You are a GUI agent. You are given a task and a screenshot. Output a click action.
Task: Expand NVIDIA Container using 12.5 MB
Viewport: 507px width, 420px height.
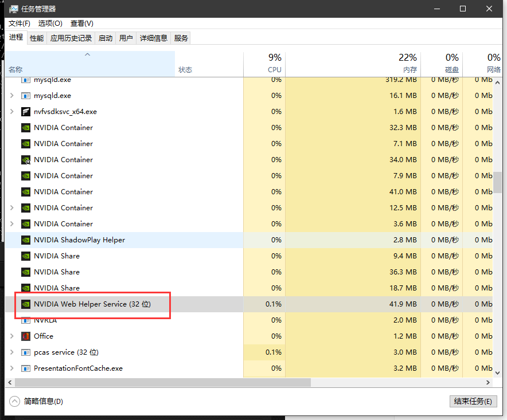12,208
